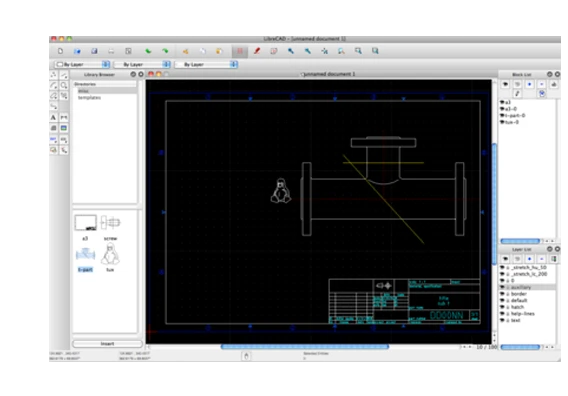Click the Auto Zoom crosshair icon
The height and width of the screenshot is (396, 568).
click(325, 51)
